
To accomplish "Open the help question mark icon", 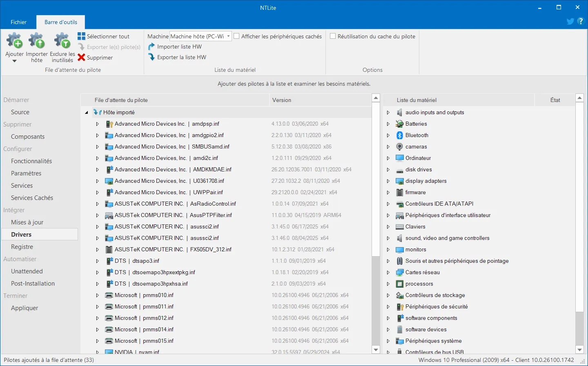I will coord(581,21).
